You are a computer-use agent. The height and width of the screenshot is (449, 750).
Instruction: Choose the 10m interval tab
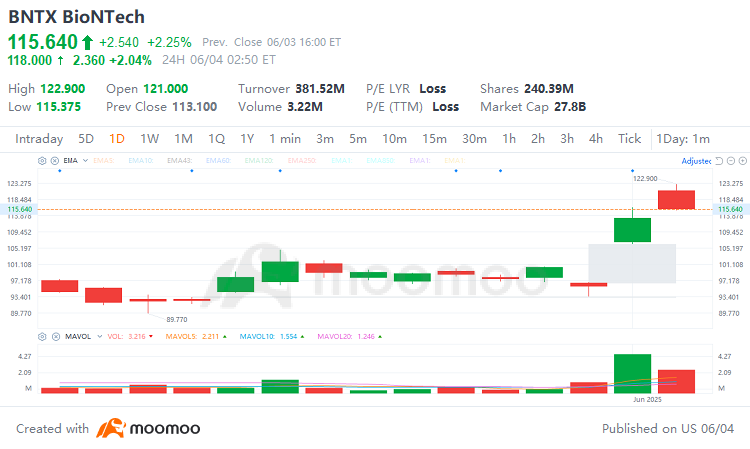click(x=395, y=139)
